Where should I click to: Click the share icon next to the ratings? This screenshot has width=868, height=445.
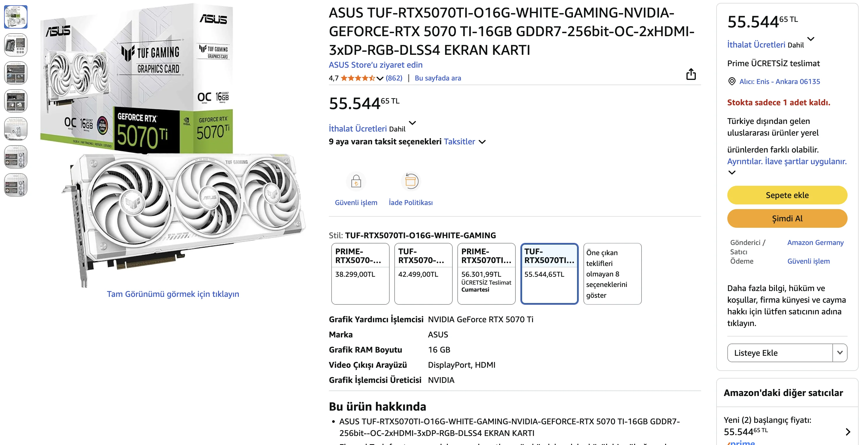tap(691, 74)
